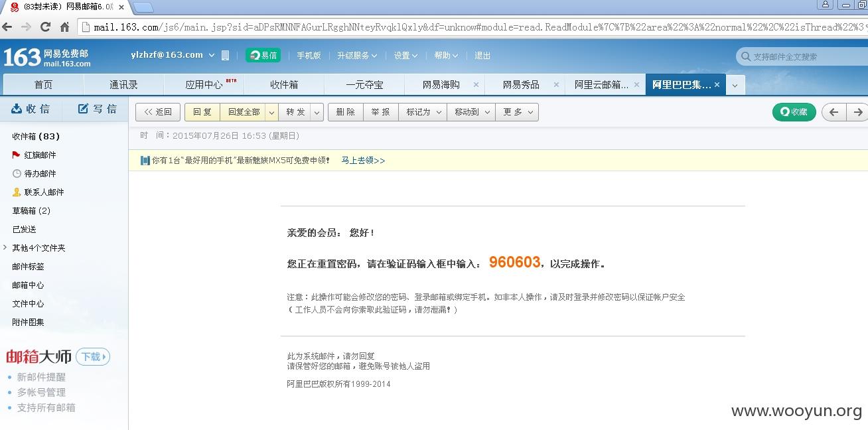Open 邮箱中心 in the sidebar
The width and height of the screenshot is (868, 430).
point(28,285)
